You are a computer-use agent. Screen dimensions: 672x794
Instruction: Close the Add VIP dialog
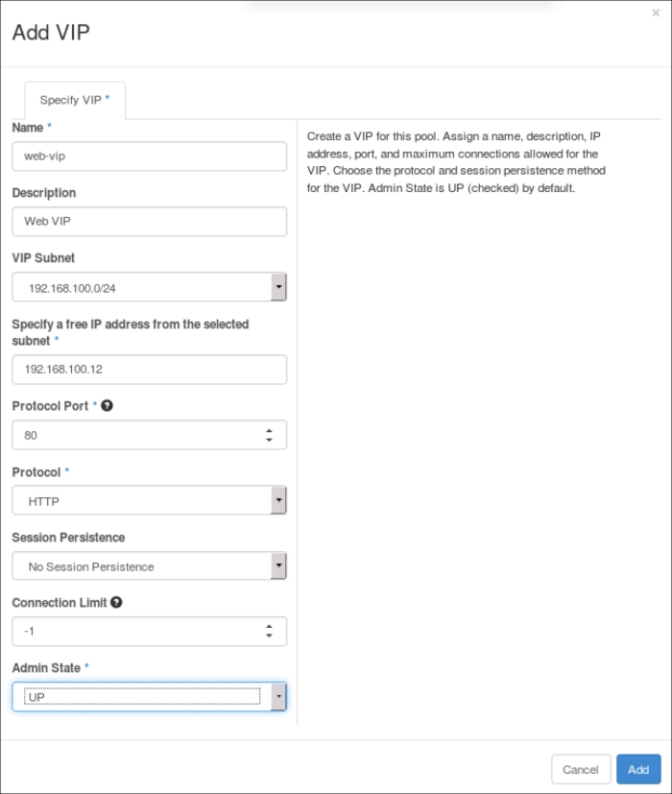[656, 13]
